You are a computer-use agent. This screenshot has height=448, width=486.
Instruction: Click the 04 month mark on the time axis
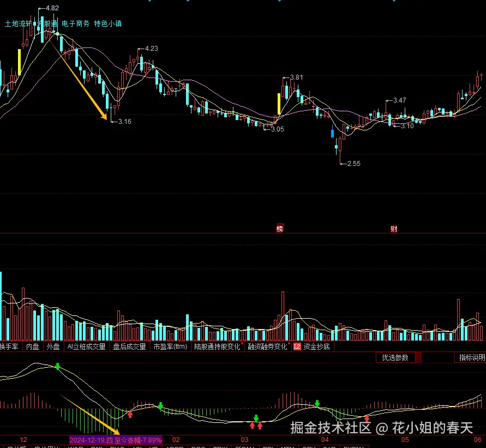click(325, 440)
